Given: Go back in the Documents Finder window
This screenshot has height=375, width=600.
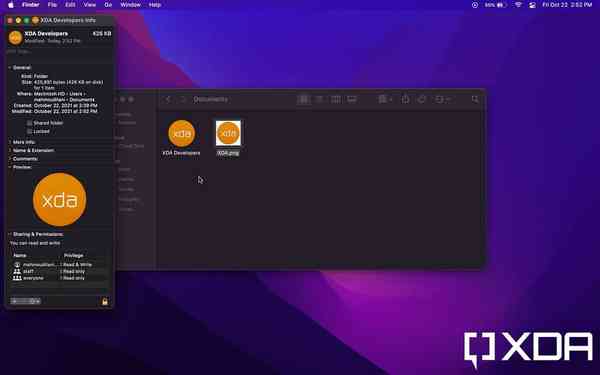Looking at the screenshot, I should click(168, 99).
